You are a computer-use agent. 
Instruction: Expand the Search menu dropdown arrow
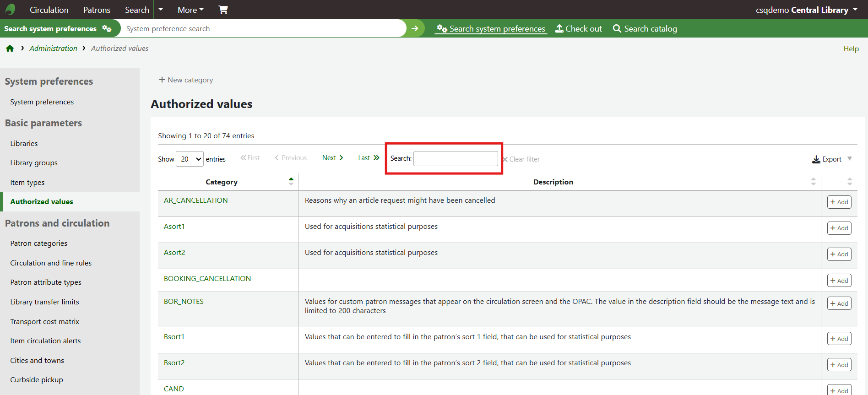[161, 10]
